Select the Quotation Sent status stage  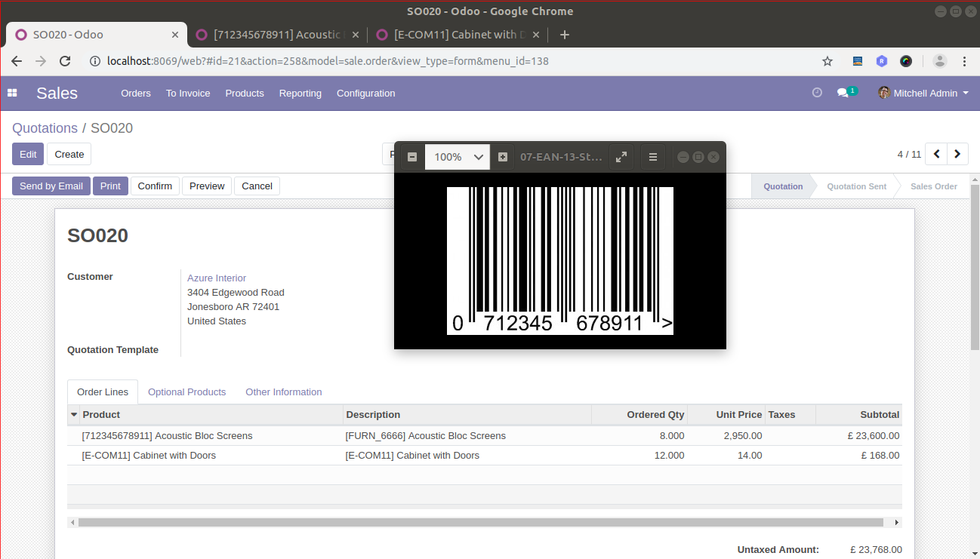tap(856, 186)
